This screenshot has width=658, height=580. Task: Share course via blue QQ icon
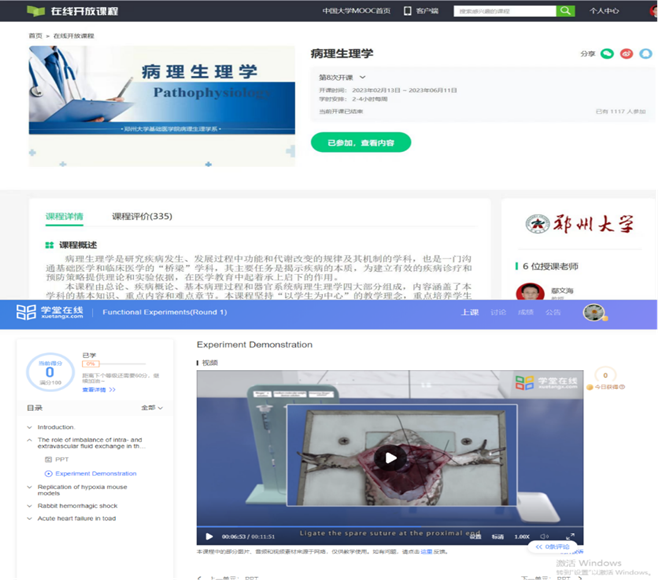click(x=646, y=54)
